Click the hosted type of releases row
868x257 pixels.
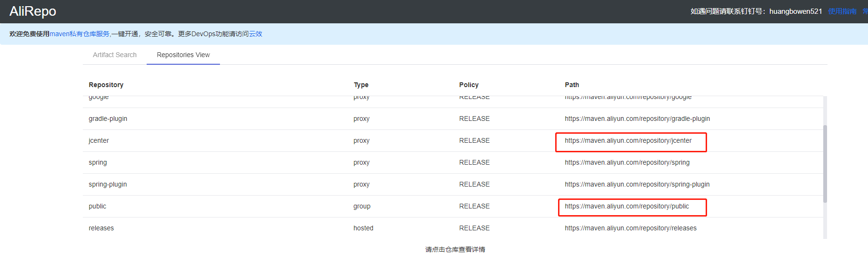pyautogui.click(x=363, y=228)
